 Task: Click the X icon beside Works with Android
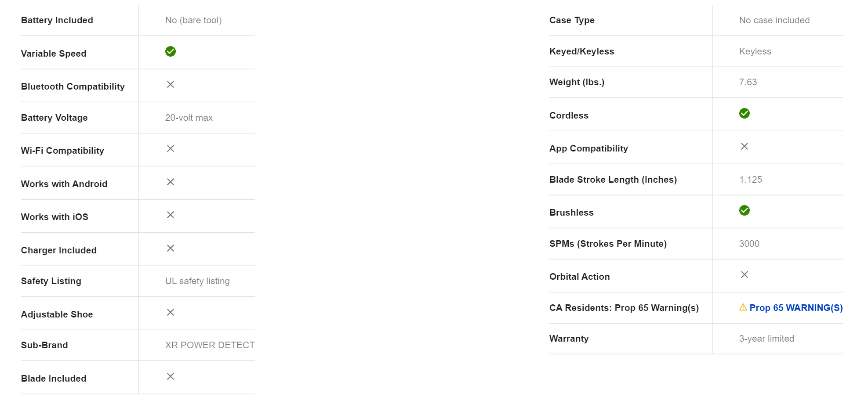171,182
